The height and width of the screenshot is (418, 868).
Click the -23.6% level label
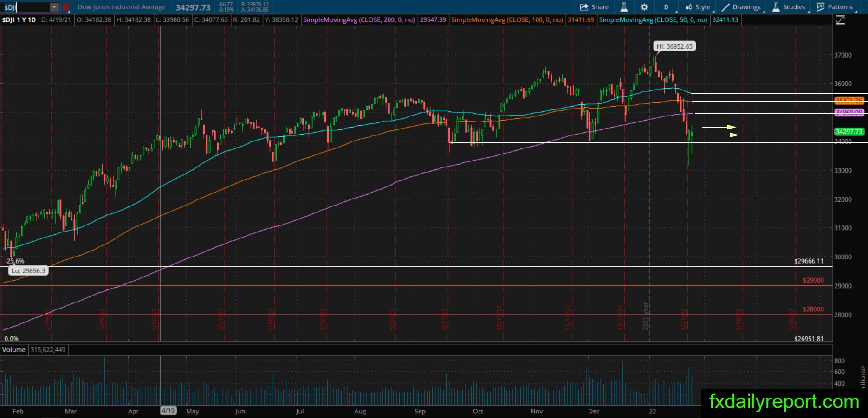click(14, 261)
